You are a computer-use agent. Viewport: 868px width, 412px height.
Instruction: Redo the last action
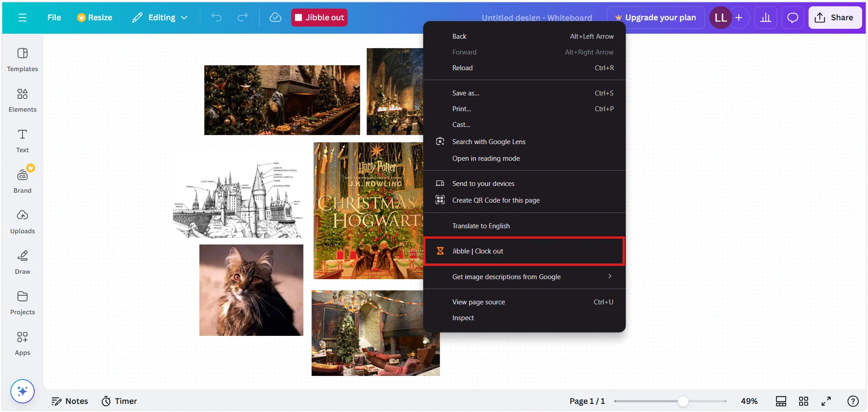coord(243,18)
